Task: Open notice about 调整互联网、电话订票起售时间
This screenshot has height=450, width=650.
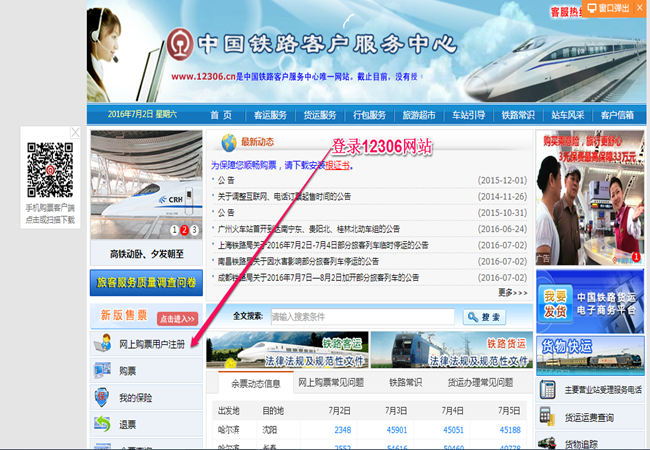Action: tap(284, 196)
